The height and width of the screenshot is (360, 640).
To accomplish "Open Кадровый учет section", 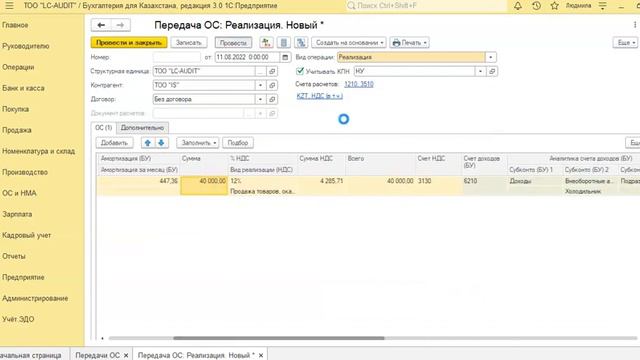I will pyautogui.click(x=27, y=235).
